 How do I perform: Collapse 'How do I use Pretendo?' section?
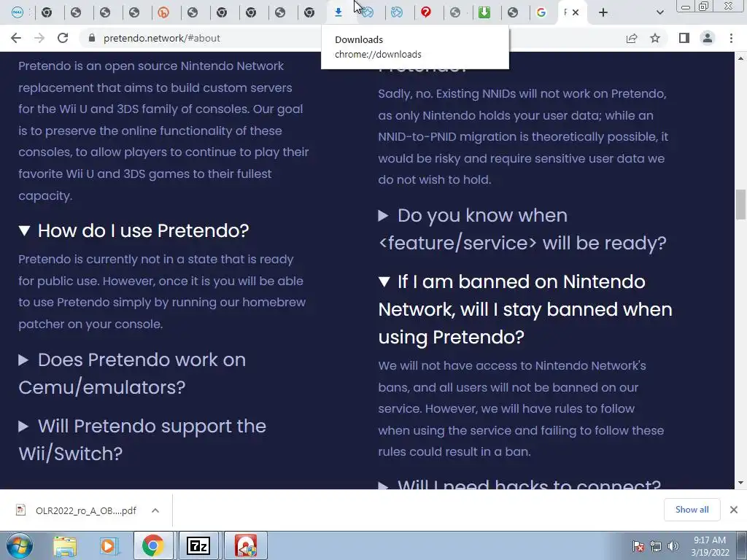click(x=134, y=231)
